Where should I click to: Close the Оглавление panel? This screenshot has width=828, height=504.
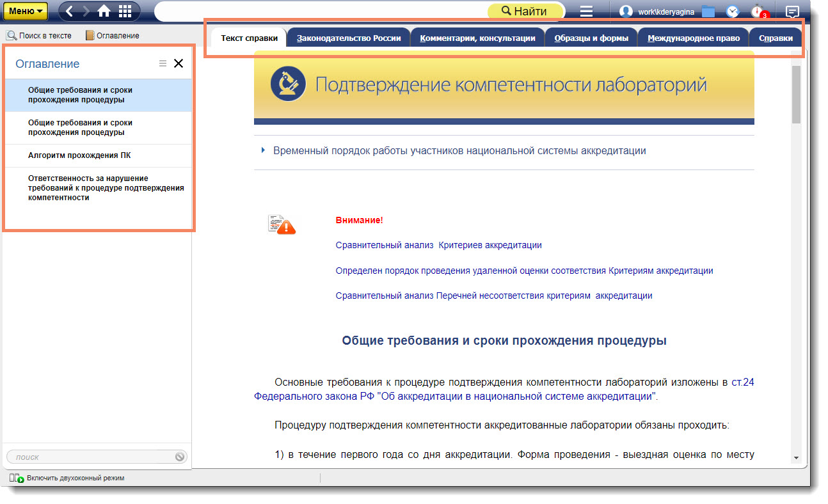point(179,63)
